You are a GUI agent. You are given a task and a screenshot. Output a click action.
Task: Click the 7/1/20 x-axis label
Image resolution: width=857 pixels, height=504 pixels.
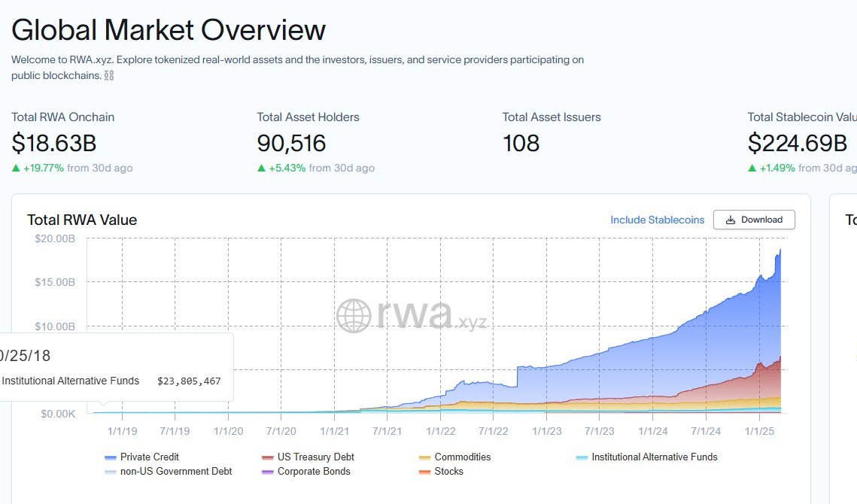tap(281, 431)
